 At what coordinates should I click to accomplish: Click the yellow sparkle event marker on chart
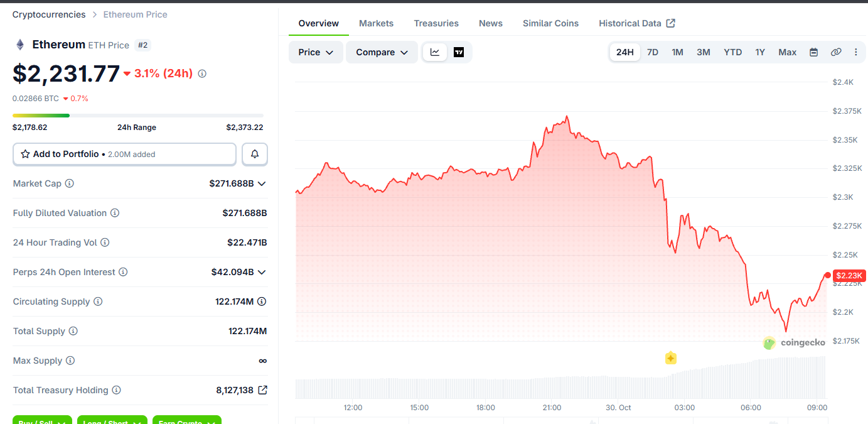pyautogui.click(x=670, y=358)
